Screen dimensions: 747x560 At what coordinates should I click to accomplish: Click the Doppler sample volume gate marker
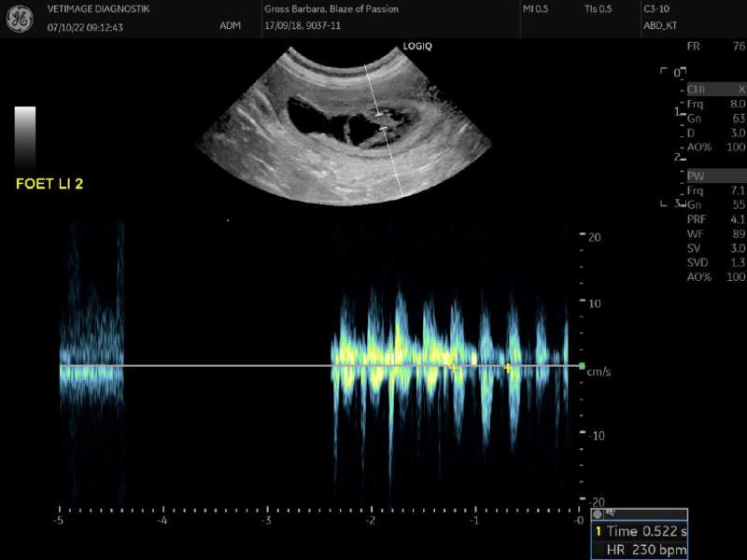[381, 119]
